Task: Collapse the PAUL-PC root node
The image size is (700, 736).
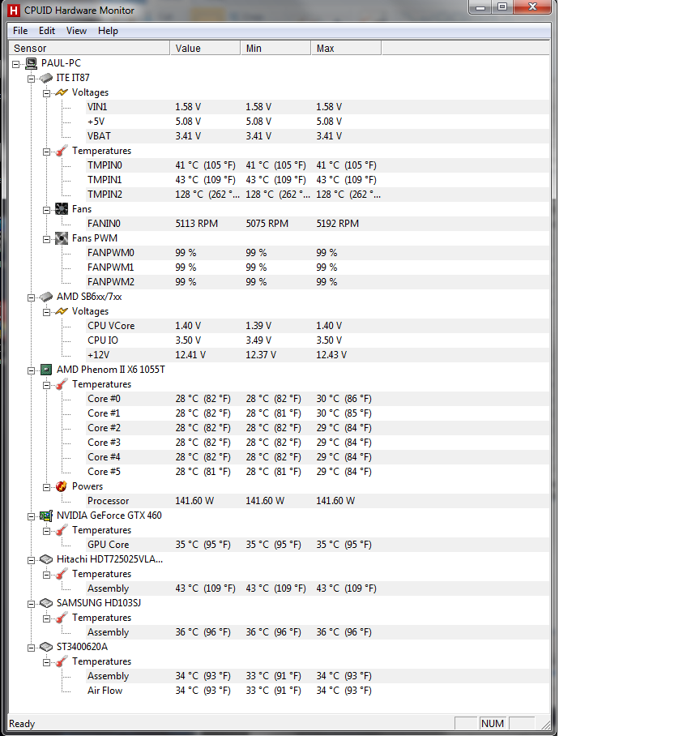Action: [x=16, y=64]
